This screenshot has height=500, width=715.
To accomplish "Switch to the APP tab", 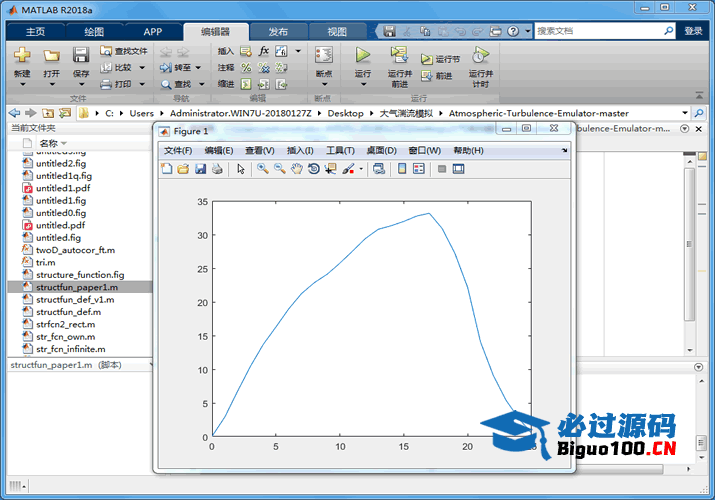I will pyautogui.click(x=152, y=31).
